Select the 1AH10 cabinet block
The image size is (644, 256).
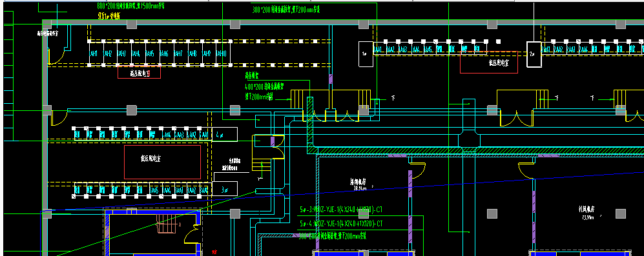pyautogui.click(x=223, y=54)
